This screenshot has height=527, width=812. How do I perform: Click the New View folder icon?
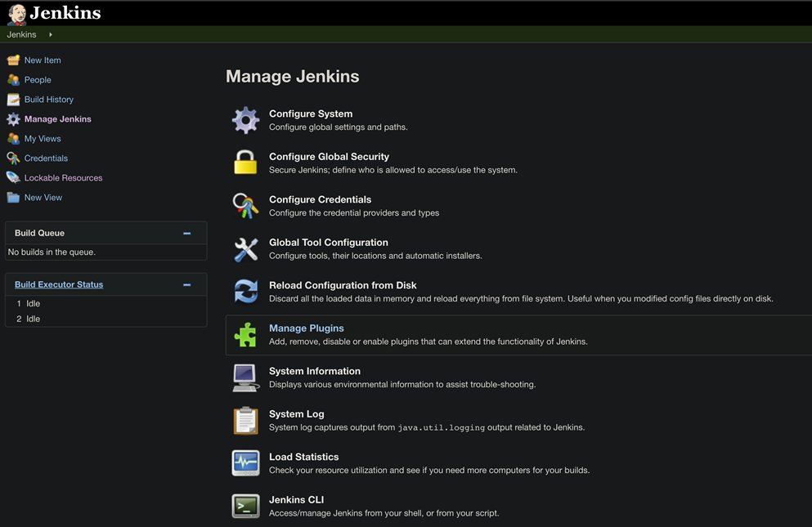coord(13,197)
